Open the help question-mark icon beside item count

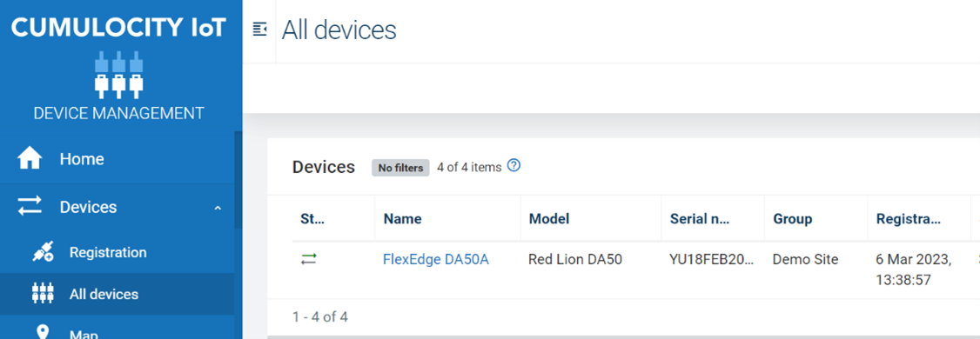[513, 166]
